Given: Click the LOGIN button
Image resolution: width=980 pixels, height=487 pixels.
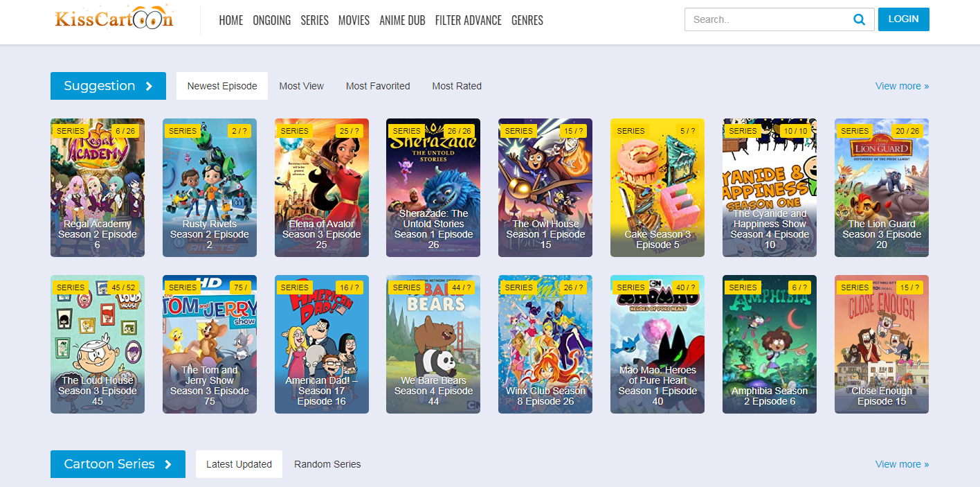Looking at the screenshot, I should [x=903, y=19].
